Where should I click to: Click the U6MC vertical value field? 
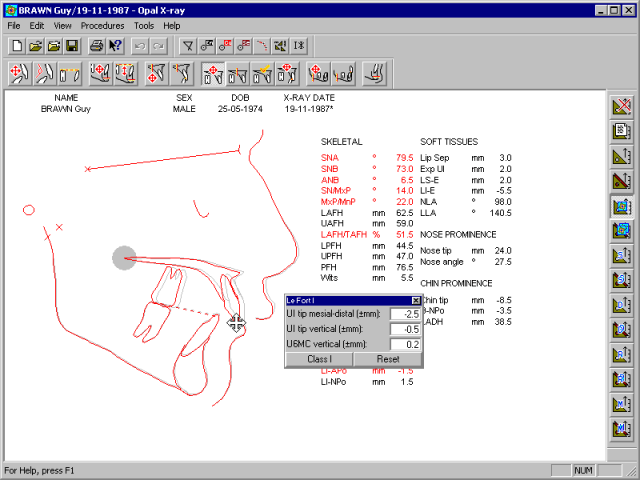point(405,344)
